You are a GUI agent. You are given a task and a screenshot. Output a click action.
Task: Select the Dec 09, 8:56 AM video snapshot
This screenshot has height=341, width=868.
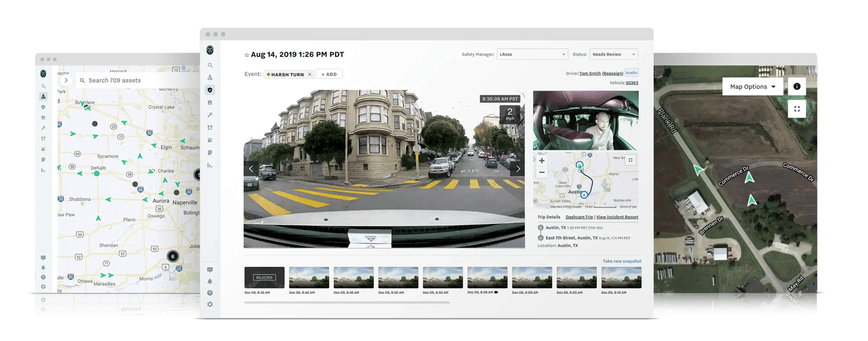tap(487, 277)
